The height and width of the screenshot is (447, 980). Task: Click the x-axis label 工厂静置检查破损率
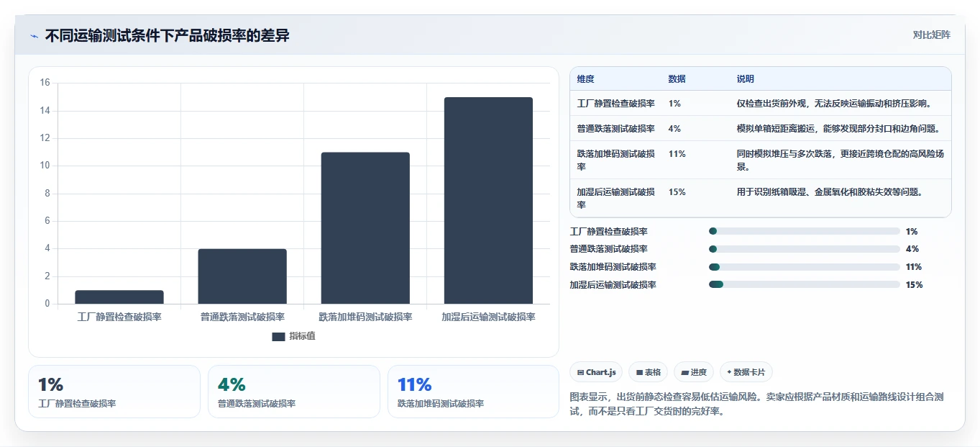pos(119,317)
